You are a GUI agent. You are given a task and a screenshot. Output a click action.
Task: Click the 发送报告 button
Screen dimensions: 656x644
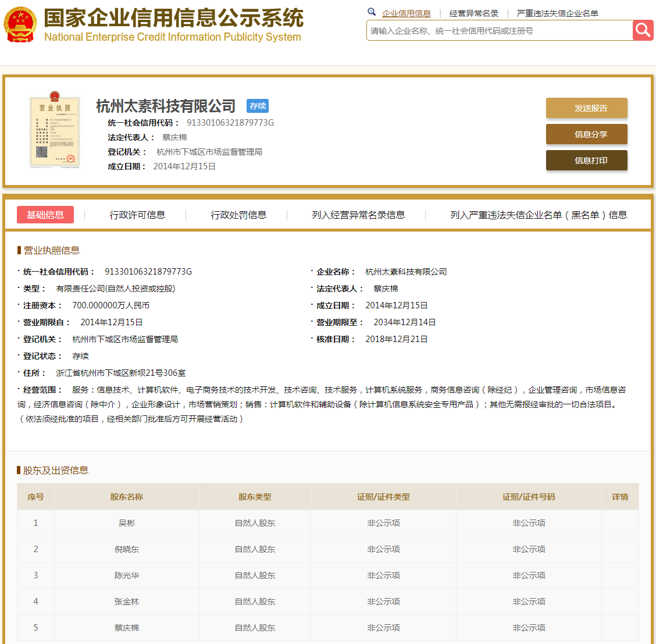586,108
